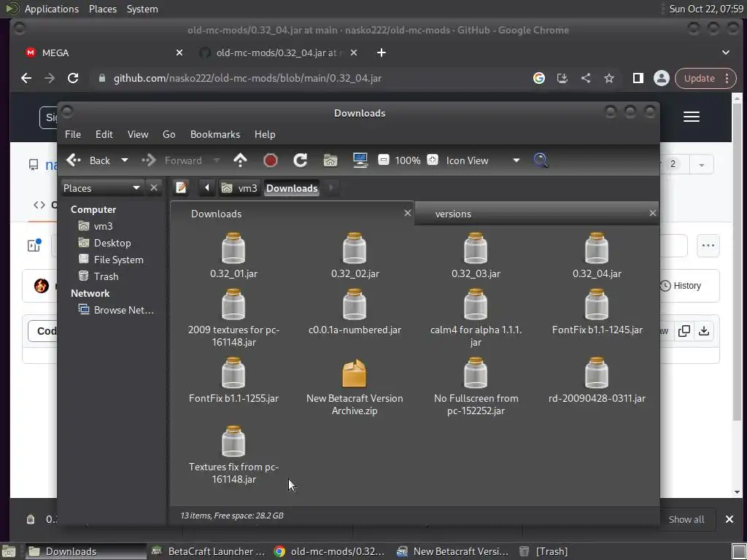Open the Edit menu in file manager
Screen dimensions: 747x560
coord(104,134)
